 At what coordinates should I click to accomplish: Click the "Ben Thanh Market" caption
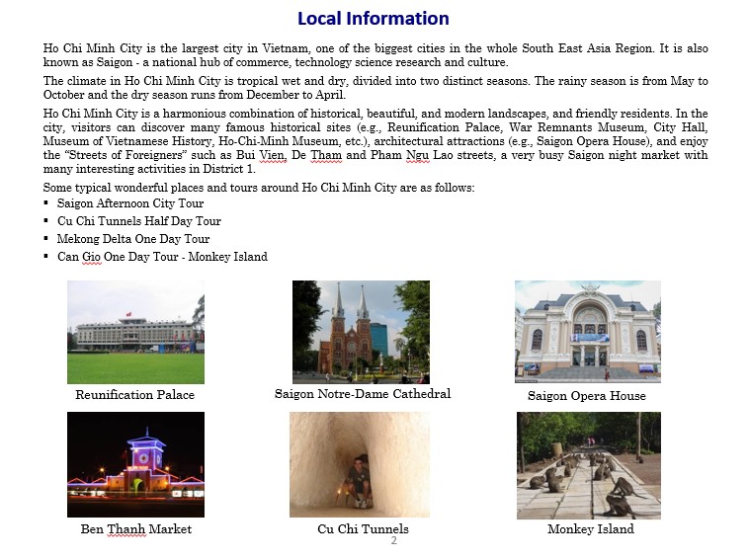(135, 529)
